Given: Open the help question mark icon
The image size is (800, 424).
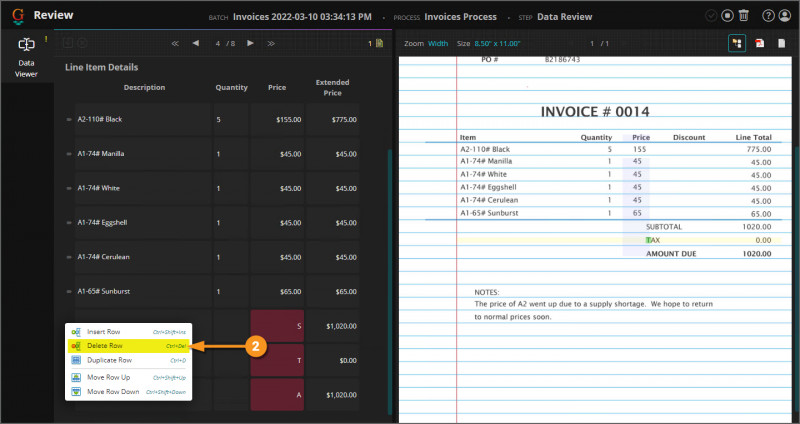Looking at the screenshot, I should pos(768,16).
